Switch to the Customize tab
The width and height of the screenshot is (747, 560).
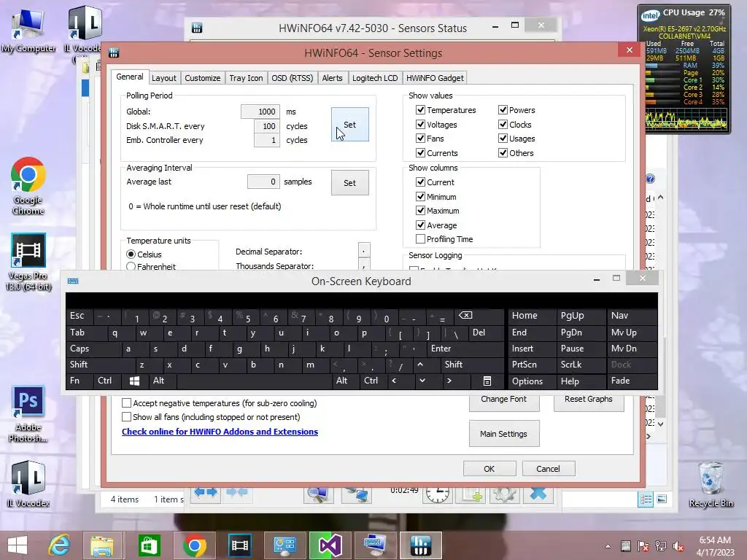[203, 78]
